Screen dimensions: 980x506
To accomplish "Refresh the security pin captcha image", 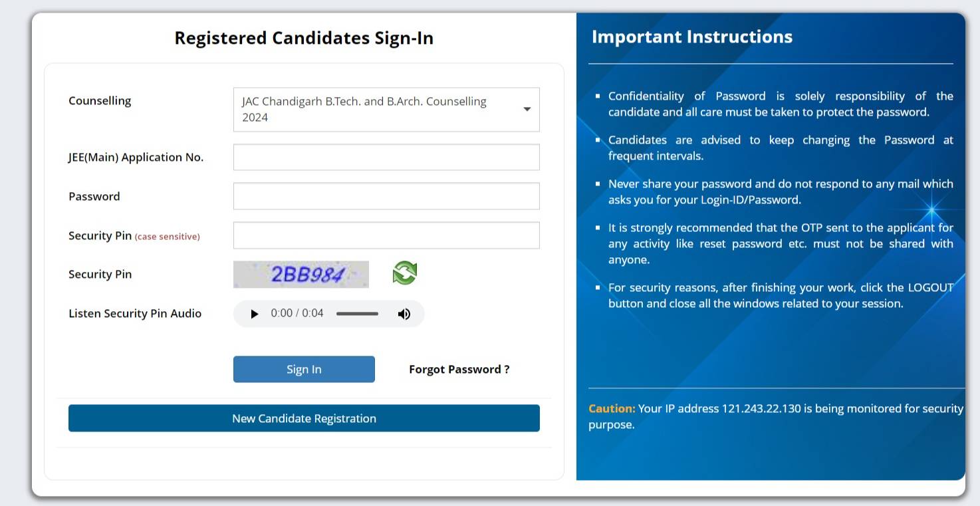I will pyautogui.click(x=405, y=273).
